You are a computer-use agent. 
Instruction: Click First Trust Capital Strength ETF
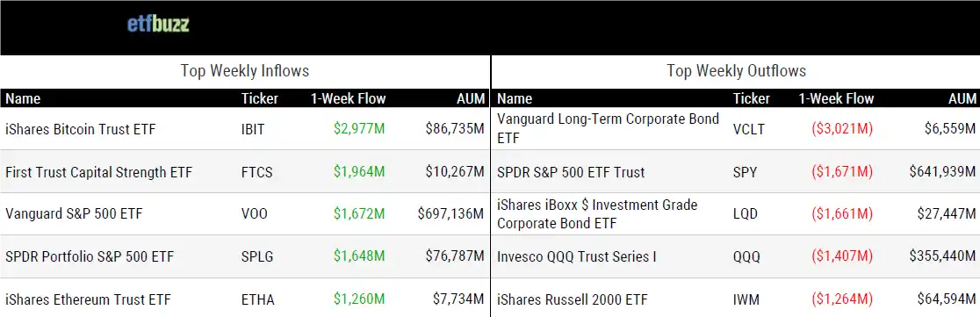click(98, 172)
